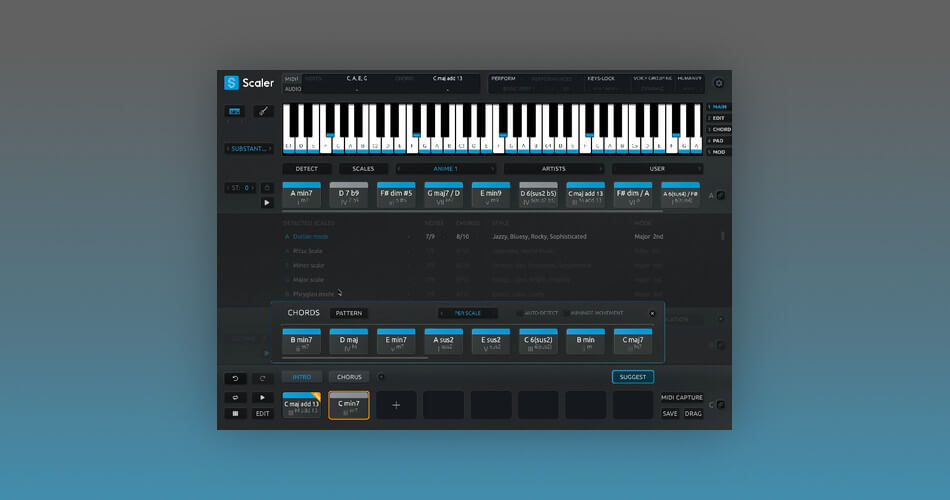
Task: Click the PATTERN button in Chords
Action: point(349,313)
